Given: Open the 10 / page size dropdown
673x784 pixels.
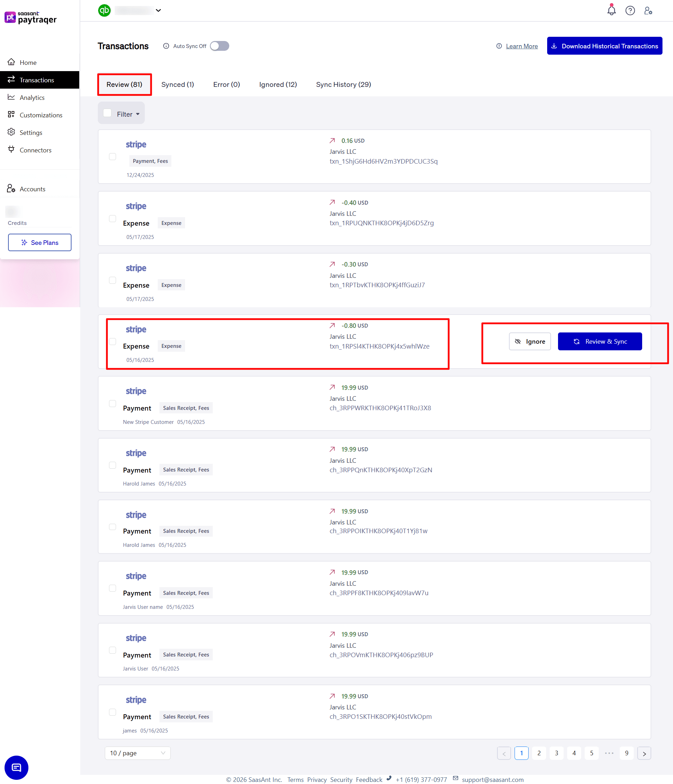Looking at the screenshot, I should tap(137, 754).
